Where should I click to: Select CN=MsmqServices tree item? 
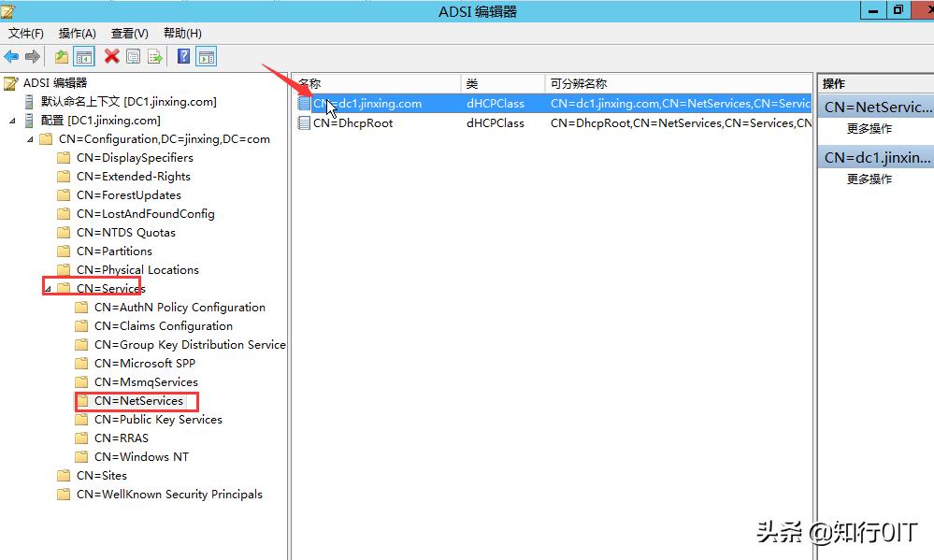coord(146,381)
